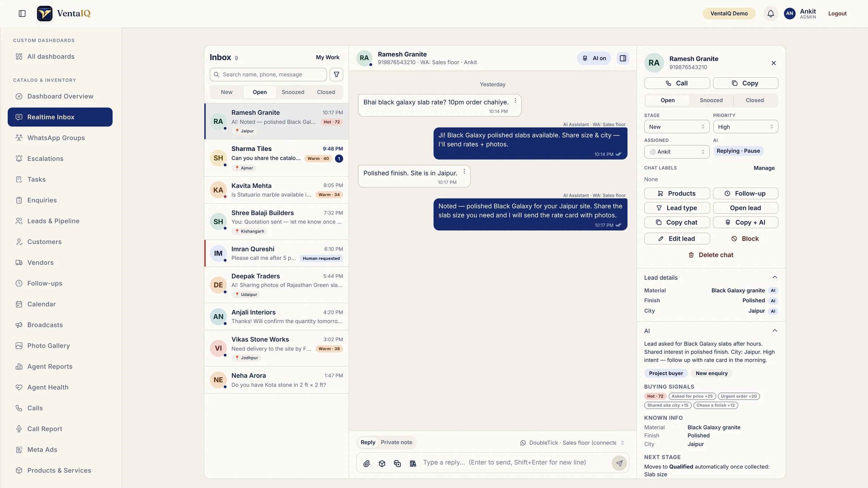Switch inbox to the Closed tab
Viewport: 868px width, 488px height.
pos(326,92)
